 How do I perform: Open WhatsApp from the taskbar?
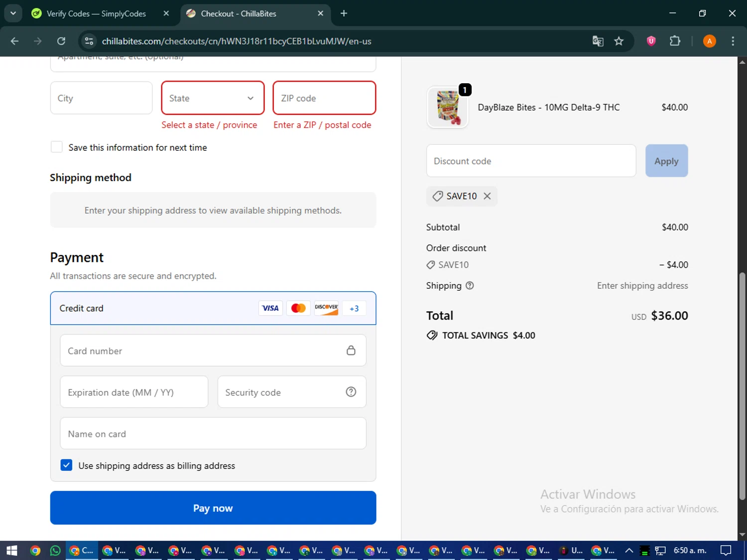click(55, 550)
